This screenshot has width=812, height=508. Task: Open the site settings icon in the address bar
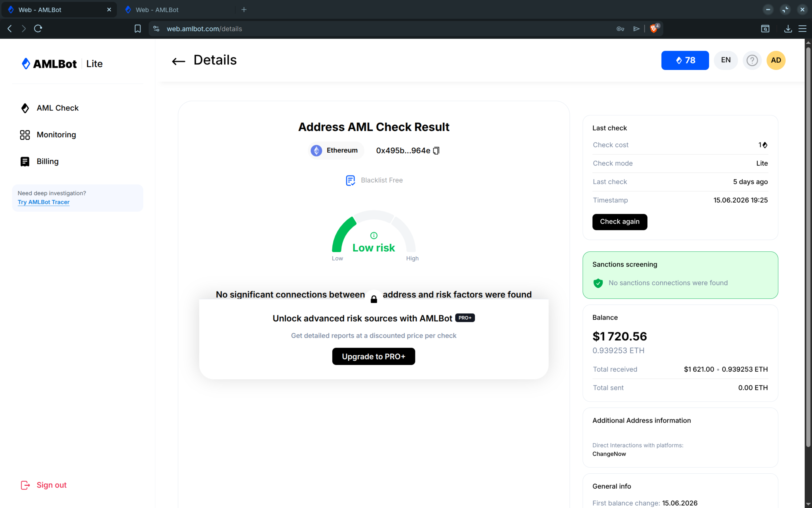[156, 29]
